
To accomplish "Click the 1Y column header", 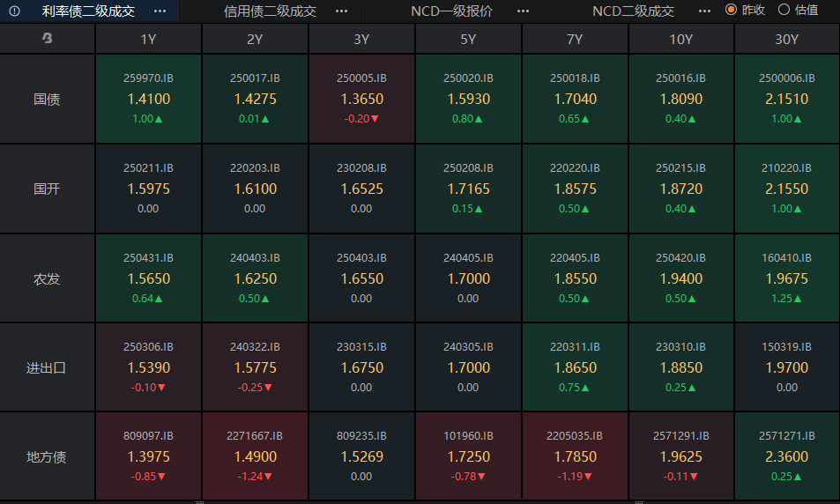I will [148, 39].
